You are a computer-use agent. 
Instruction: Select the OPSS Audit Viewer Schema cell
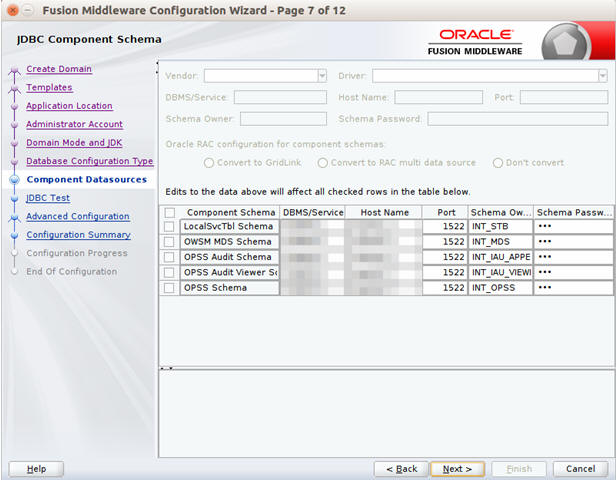pos(230,273)
